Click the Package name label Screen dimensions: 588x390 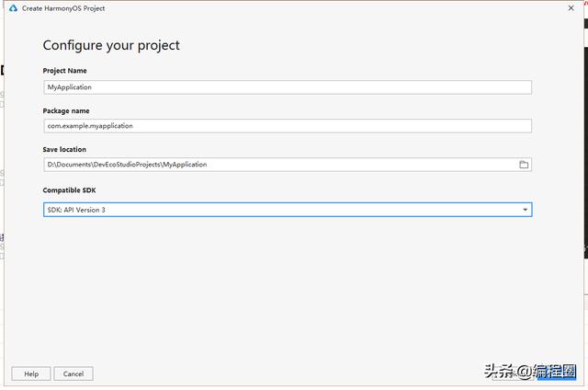tap(66, 110)
